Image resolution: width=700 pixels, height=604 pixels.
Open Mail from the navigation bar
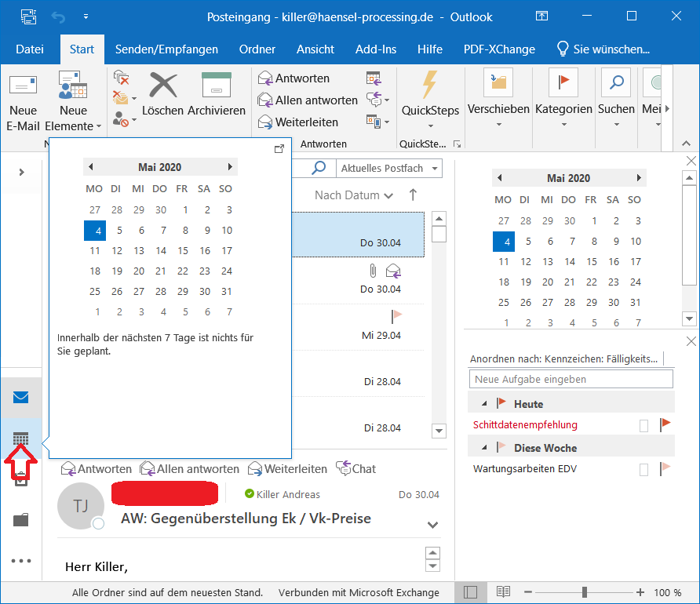pos(21,397)
